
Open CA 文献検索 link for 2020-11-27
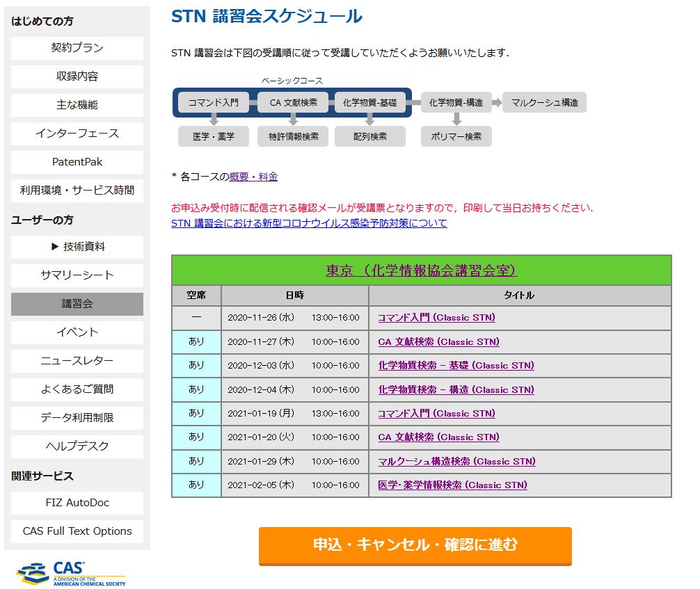438,342
